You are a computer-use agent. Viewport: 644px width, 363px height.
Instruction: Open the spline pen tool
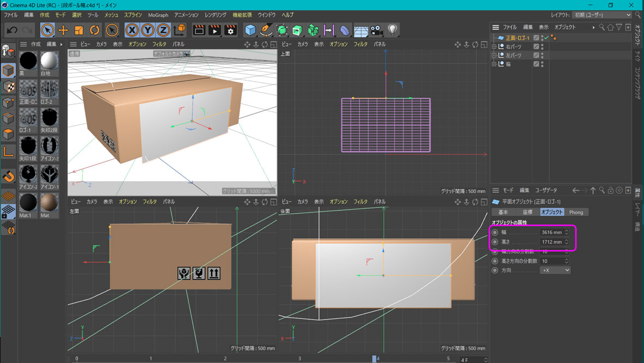266,30
